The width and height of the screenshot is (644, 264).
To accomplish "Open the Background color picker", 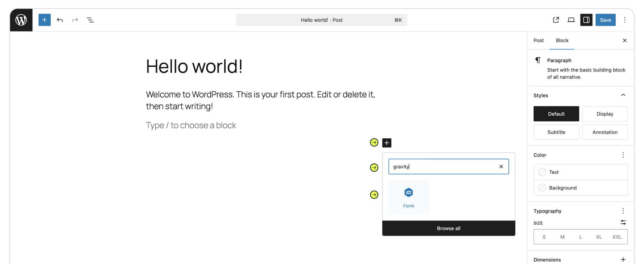I will [x=580, y=188].
